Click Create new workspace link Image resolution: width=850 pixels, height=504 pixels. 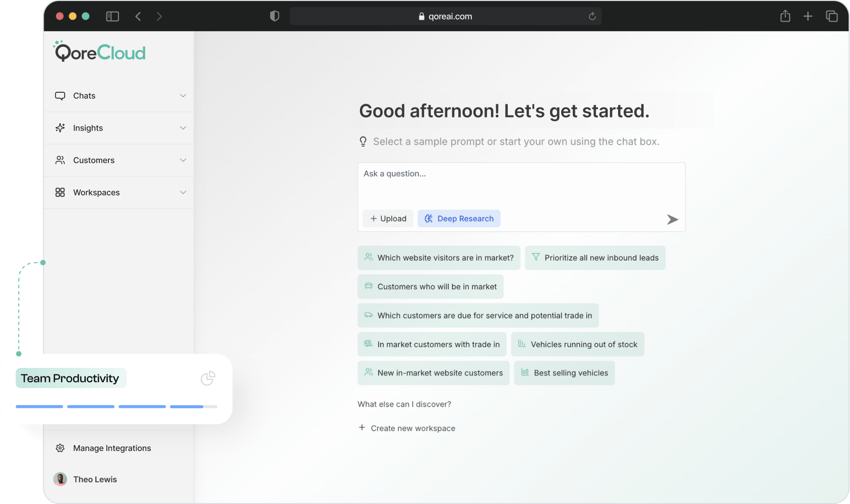tap(412, 428)
